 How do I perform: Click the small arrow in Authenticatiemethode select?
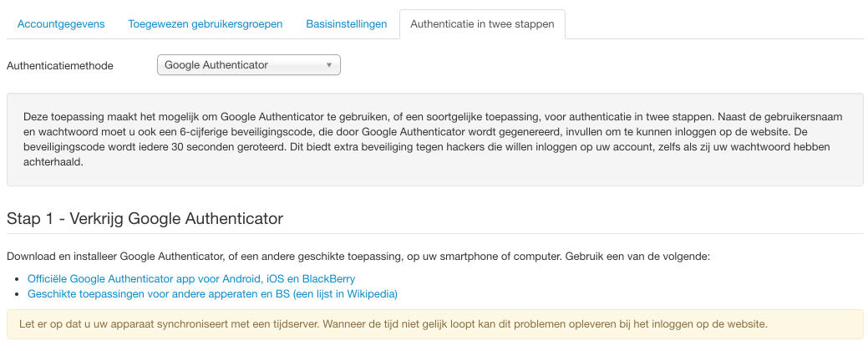(329, 64)
